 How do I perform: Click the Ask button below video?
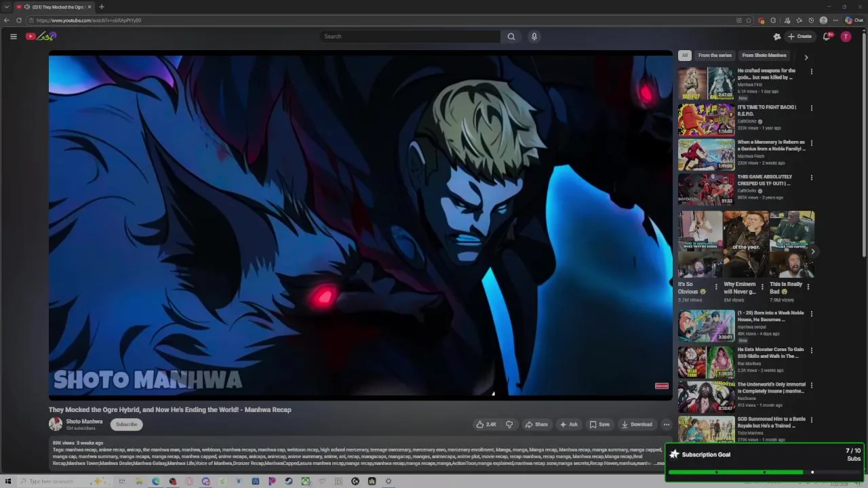(x=568, y=424)
